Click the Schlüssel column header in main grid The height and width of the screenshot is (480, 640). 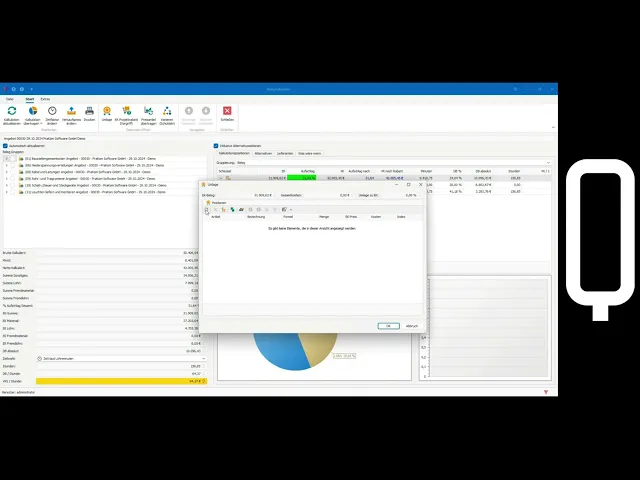225,171
